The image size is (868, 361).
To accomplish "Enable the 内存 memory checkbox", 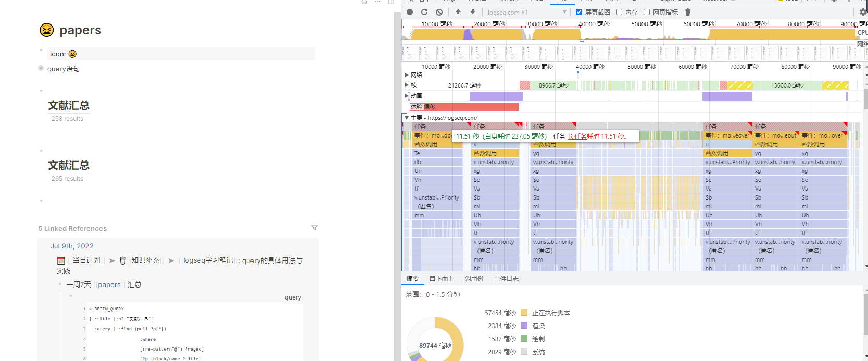I will pyautogui.click(x=619, y=12).
